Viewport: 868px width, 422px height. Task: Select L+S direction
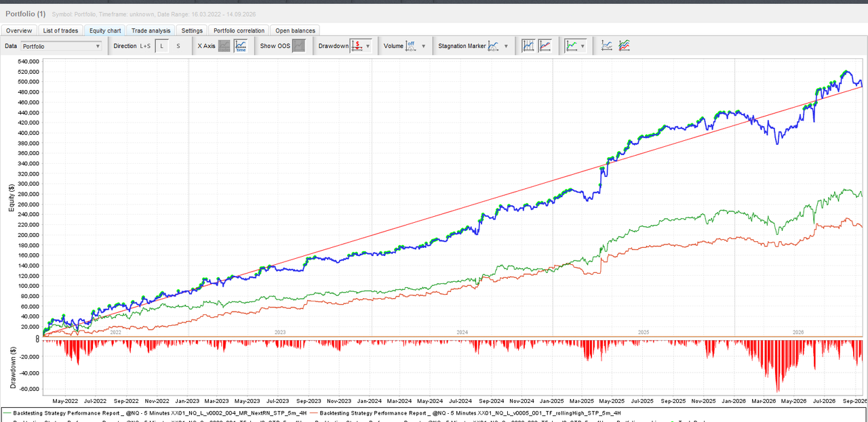click(146, 46)
